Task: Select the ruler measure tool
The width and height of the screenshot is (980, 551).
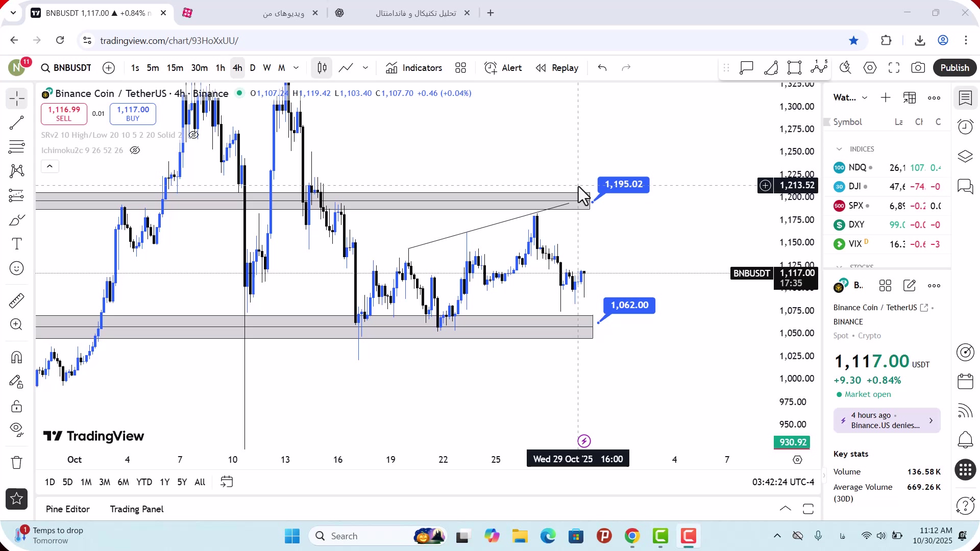Action: 17,300
